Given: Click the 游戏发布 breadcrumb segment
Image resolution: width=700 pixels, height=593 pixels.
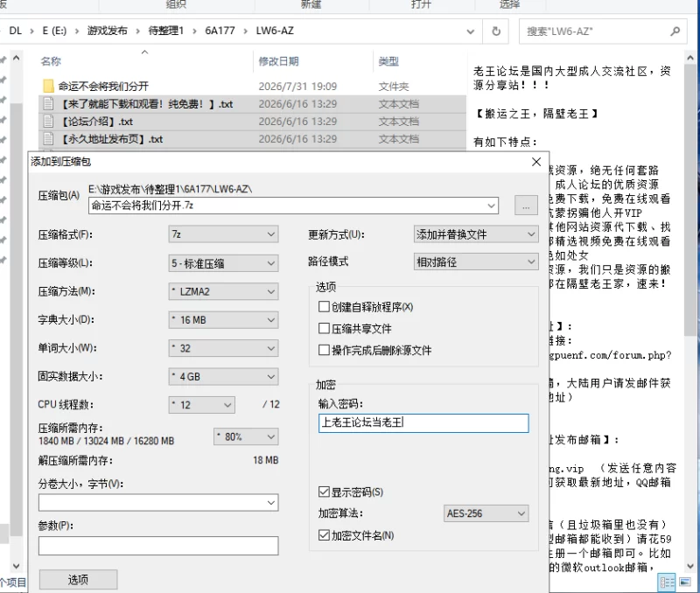Looking at the screenshot, I should point(107,31).
